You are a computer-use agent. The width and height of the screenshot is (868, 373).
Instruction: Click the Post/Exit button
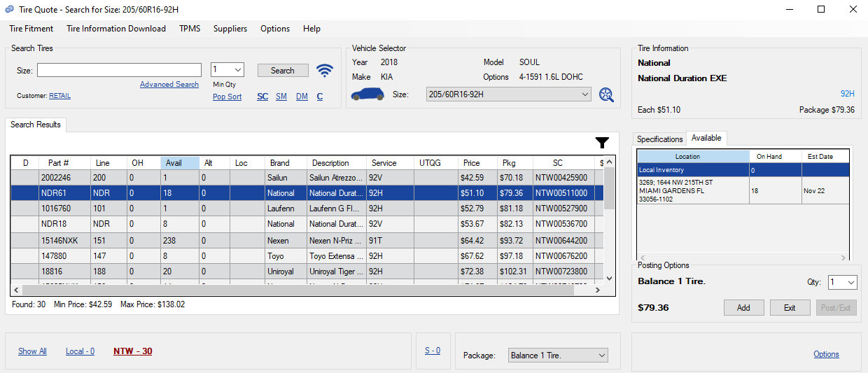pos(836,308)
